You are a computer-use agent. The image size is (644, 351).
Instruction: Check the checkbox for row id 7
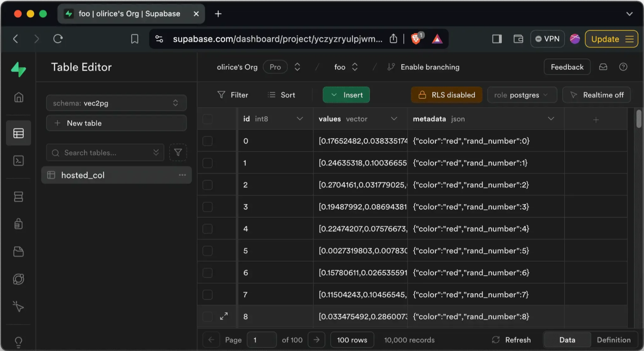pos(207,295)
